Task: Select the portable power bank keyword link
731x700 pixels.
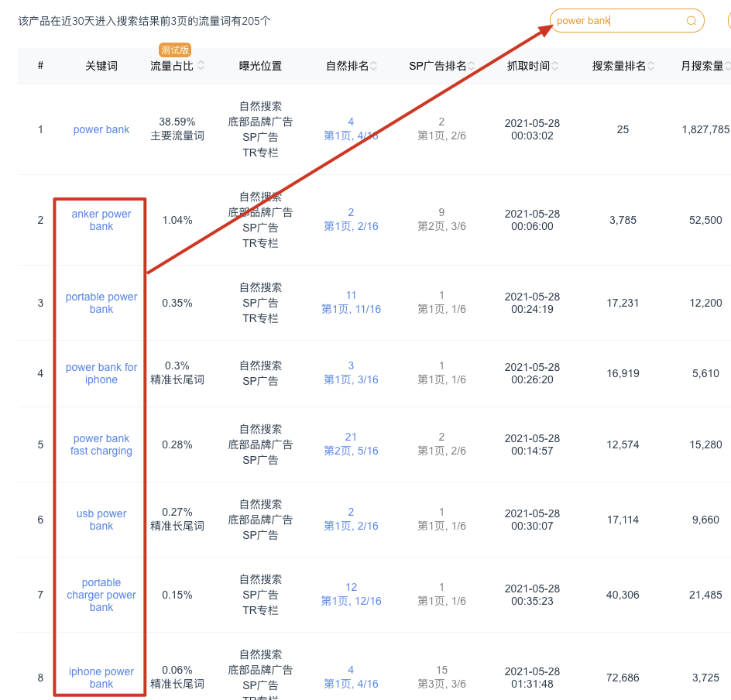Action: click(x=101, y=302)
